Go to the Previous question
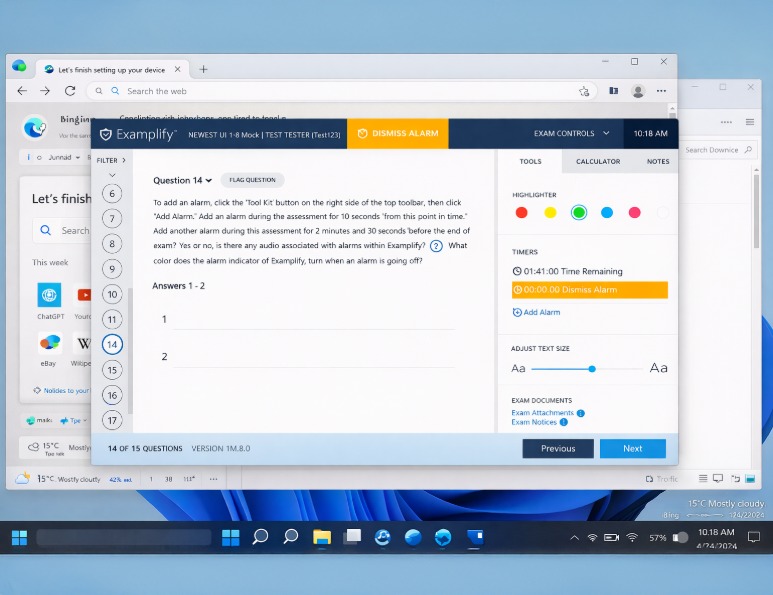The height and width of the screenshot is (595, 773). tap(558, 449)
